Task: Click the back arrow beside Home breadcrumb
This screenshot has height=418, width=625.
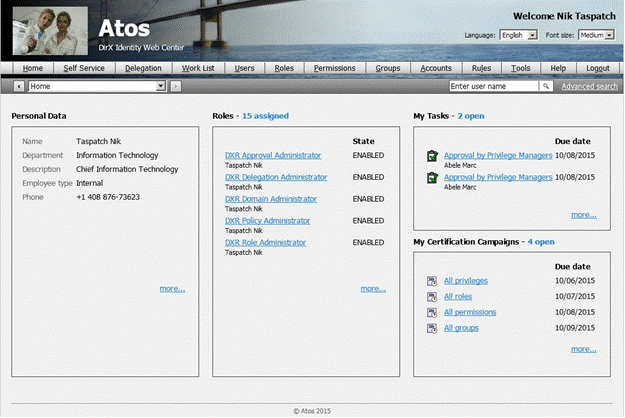Action: (19, 87)
